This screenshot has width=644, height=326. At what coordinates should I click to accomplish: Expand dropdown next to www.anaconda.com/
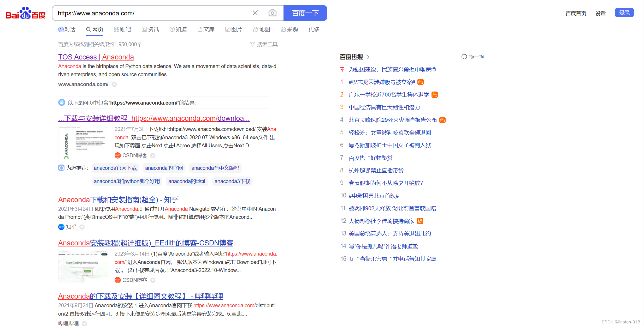tap(114, 84)
